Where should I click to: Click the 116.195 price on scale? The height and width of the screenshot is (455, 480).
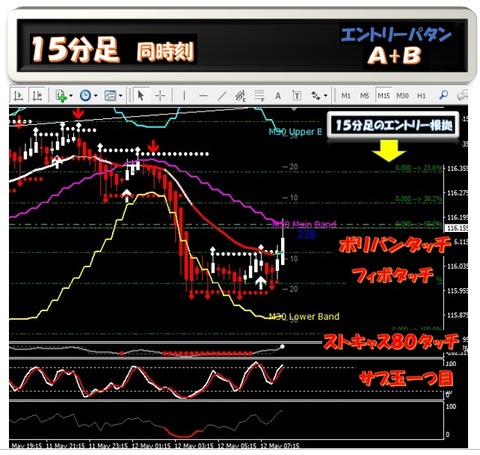click(457, 218)
